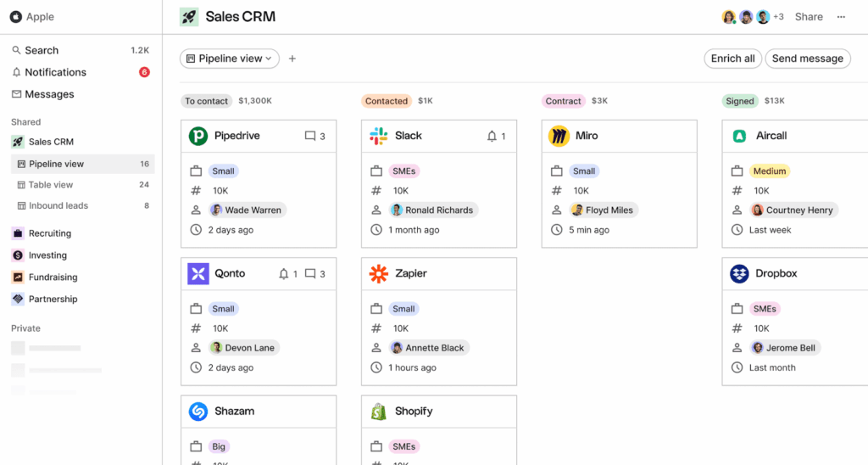Image resolution: width=868 pixels, height=465 pixels.
Task: Click the Sales CRM rocket icon in header
Action: pos(189,17)
